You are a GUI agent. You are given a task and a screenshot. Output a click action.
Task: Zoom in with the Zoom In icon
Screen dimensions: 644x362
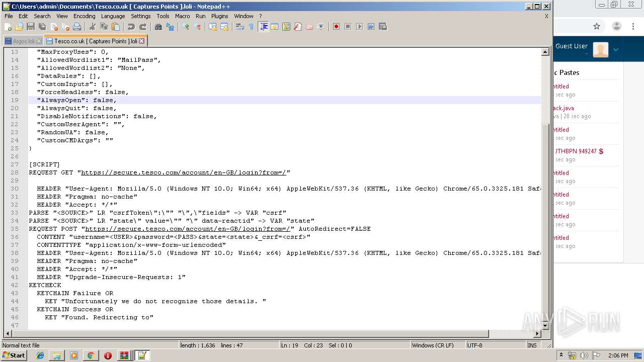(186, 27)
